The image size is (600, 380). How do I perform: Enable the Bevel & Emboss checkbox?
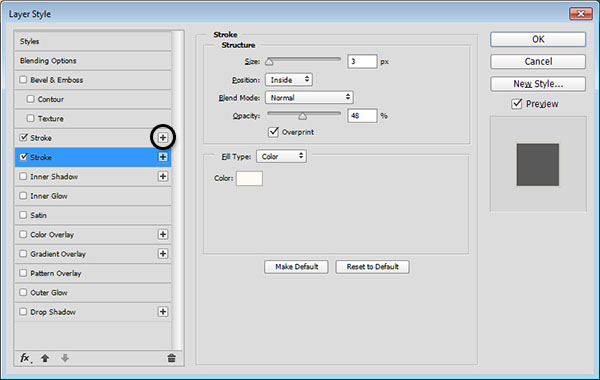click(x=23, y=80)
